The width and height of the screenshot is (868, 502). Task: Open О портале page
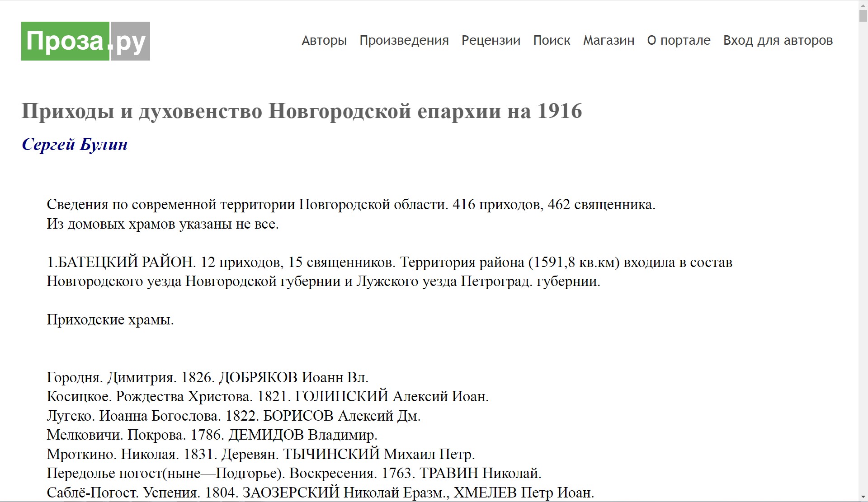coord(679,40)
